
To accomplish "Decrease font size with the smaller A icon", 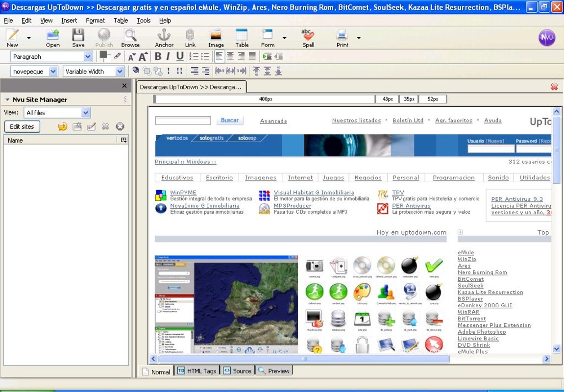I will click(132, 57).
